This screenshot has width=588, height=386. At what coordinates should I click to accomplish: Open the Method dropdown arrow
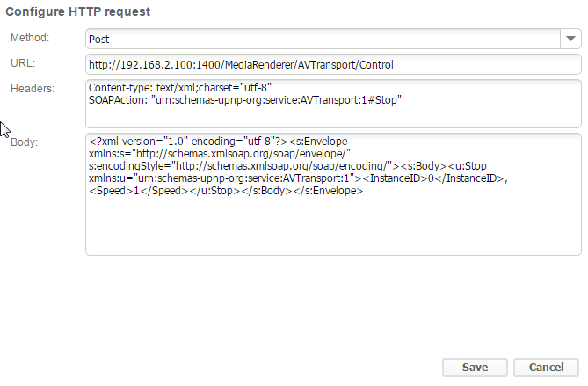pos(570,39)
